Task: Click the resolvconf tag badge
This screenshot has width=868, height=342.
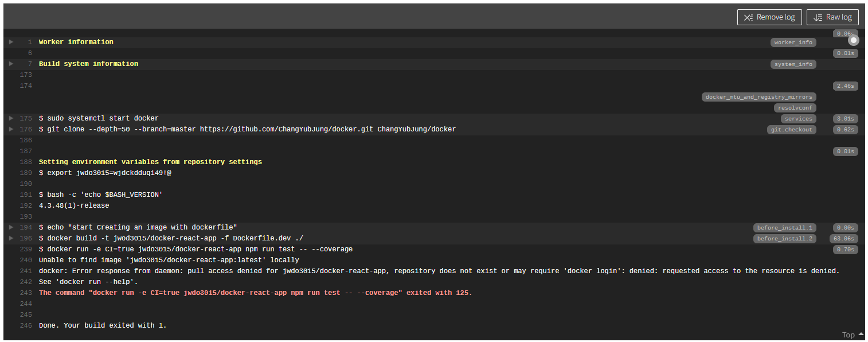Action: tap(795, 108)
